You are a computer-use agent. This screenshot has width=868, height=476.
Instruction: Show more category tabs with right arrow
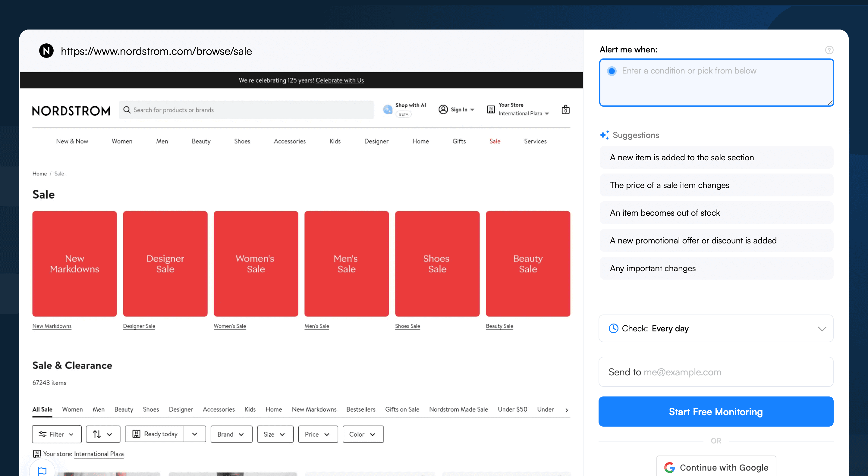click(x=566, y=410)
